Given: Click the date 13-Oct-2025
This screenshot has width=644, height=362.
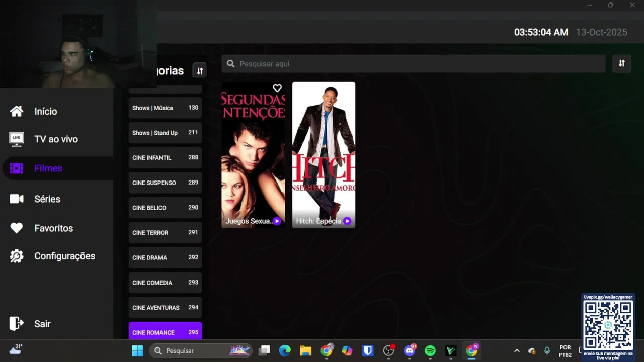Looking at the screenshot, I should [x=602, y=32].
